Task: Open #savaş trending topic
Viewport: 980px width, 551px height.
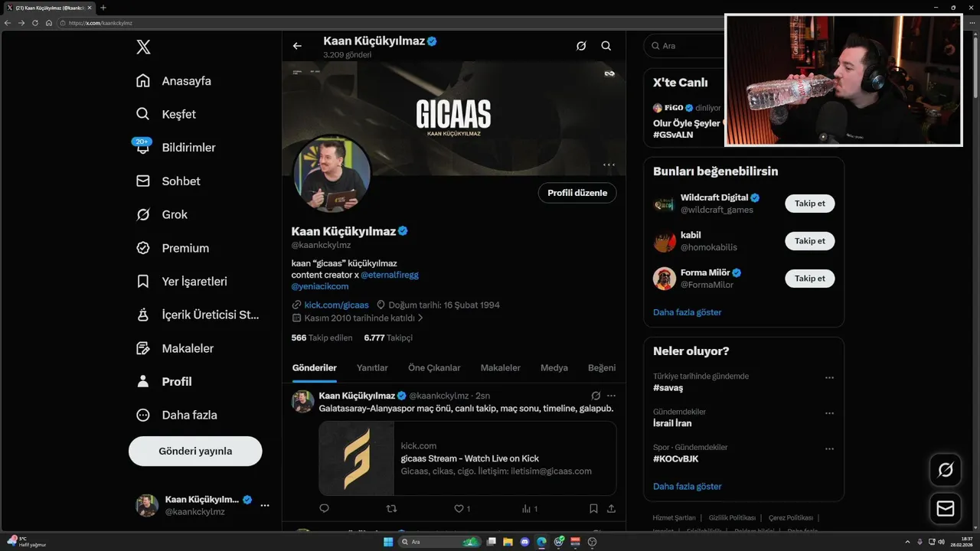Action: (x=668, y=388)
